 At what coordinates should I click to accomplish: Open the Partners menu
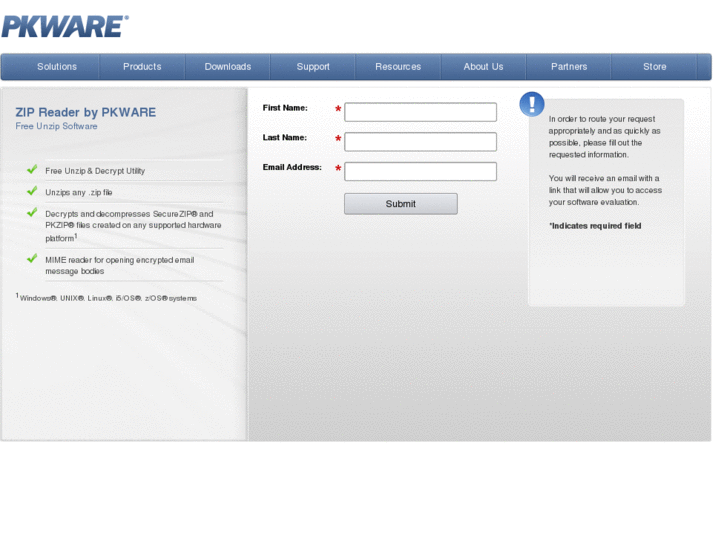(569, 67)
